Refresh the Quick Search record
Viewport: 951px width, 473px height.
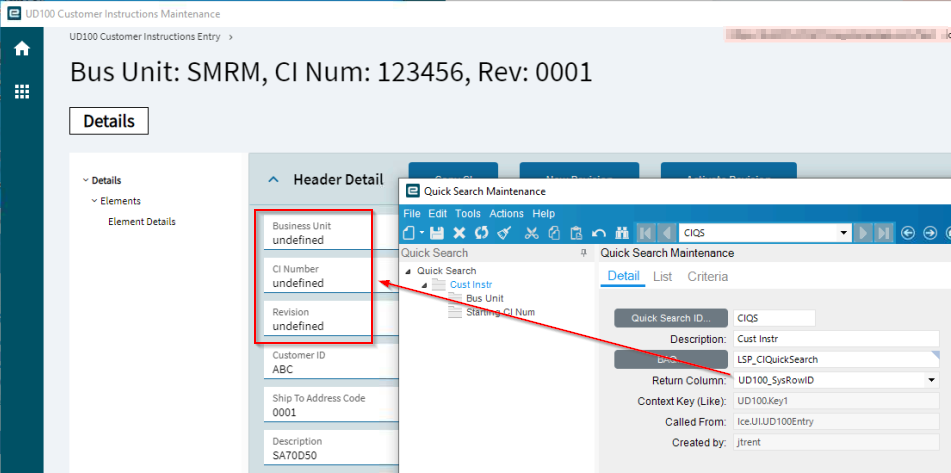click(x=482, y=233)
